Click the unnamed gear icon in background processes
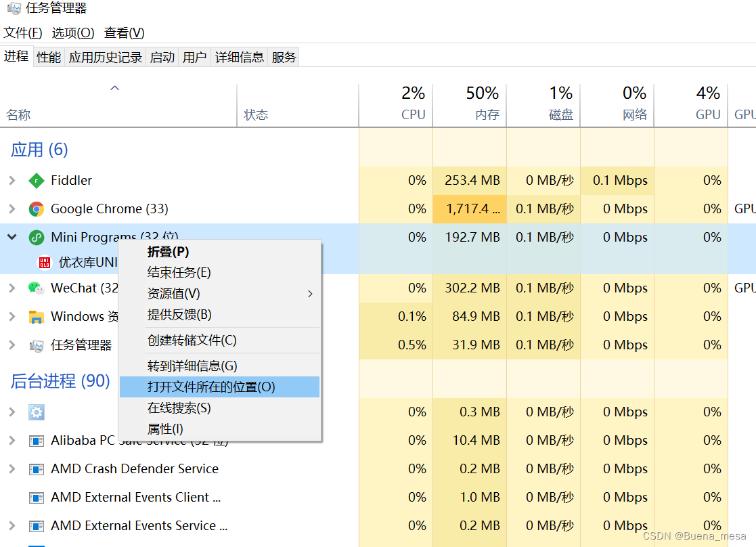This screenshot has width=756, height=547. tap(36, 412)
